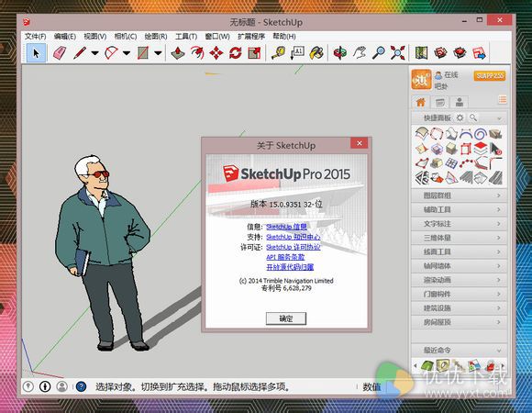Open the 相机(C) menu
Image resolution: width=532 pixels, height=413 pixels.
point(126,37)
